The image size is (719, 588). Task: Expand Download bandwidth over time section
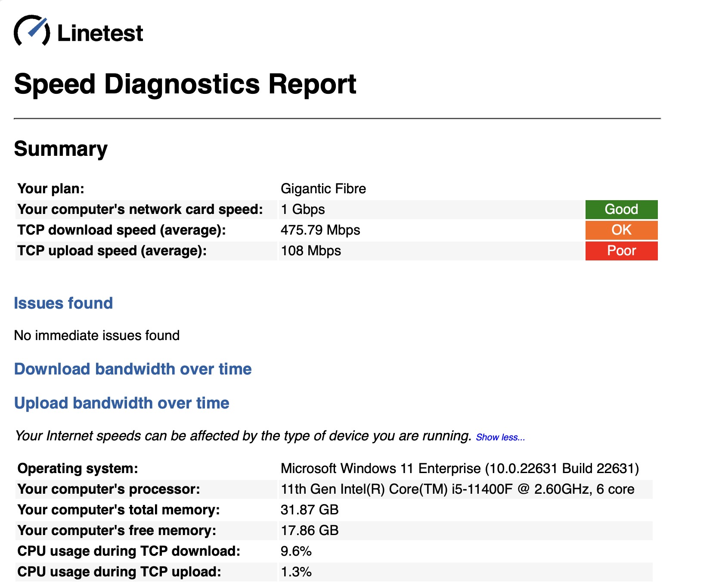pyautogui.click(x=133, y=369)
